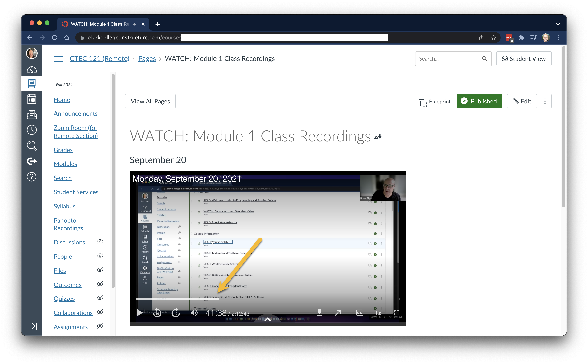The width and height of the screenshot is (588, 364).
Task: Rewind video 10 seconds
Action: pyautogui.click(x=157, y=312)
